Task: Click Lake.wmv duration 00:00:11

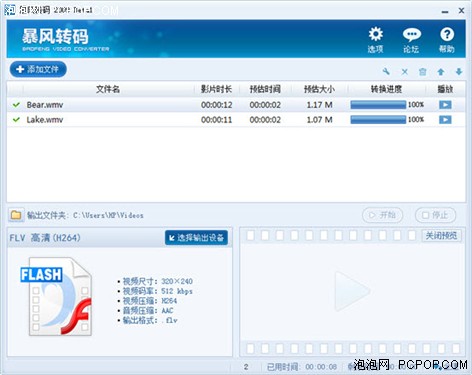Action: point(216,119)
